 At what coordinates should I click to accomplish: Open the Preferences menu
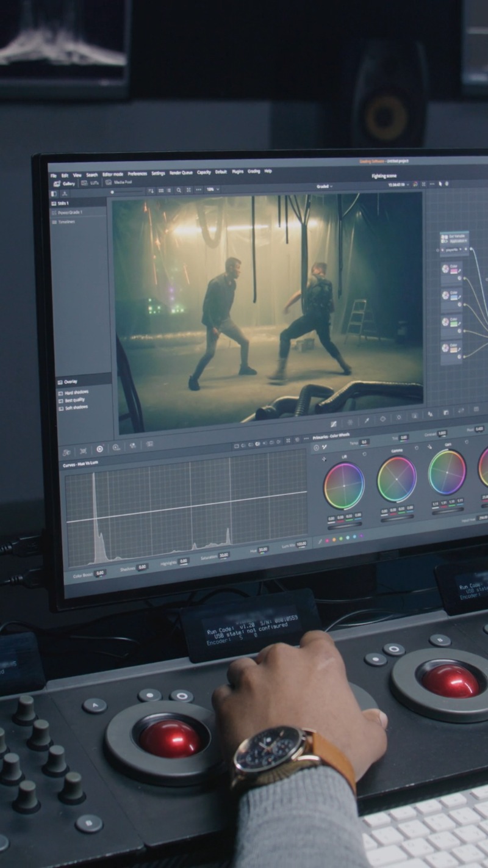137,174
